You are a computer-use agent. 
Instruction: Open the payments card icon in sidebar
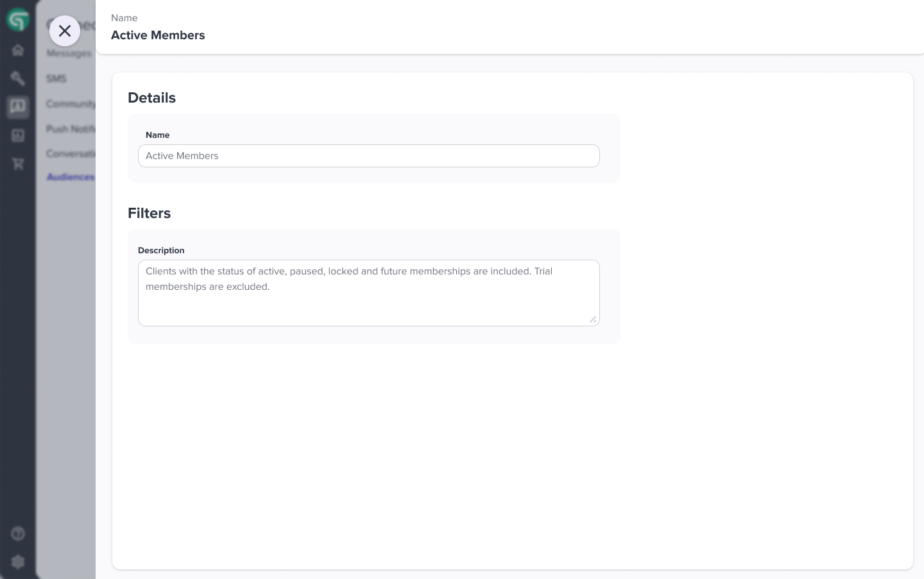click(x=18, y=135)
